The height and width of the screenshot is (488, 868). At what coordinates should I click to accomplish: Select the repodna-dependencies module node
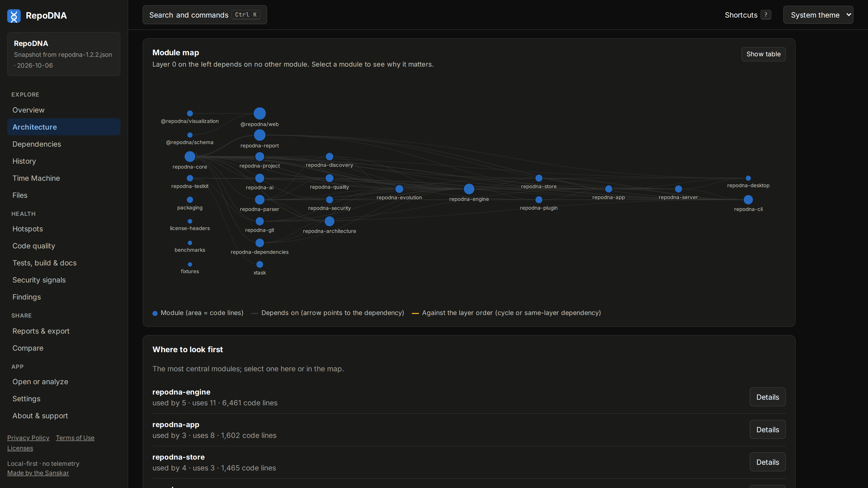259,243
